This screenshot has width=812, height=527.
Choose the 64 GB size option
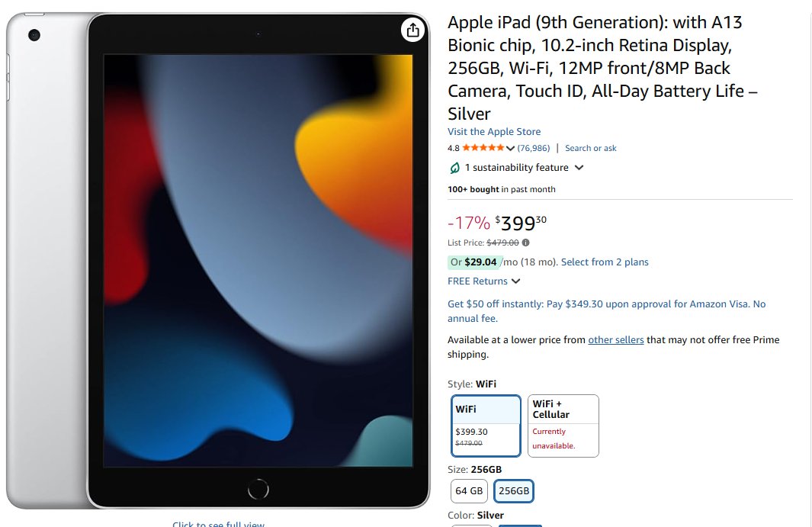469,491
